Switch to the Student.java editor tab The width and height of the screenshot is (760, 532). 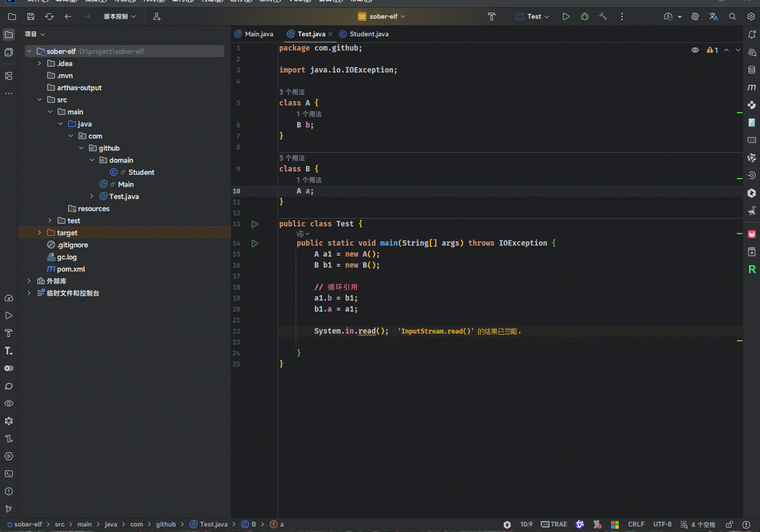(x=364, y=34)
